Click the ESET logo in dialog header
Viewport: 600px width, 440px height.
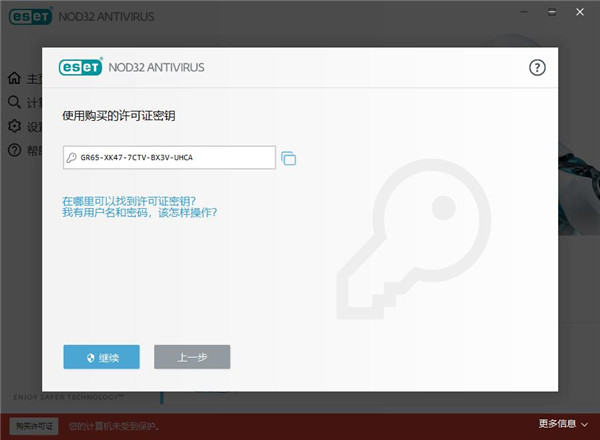coord(81,67)
